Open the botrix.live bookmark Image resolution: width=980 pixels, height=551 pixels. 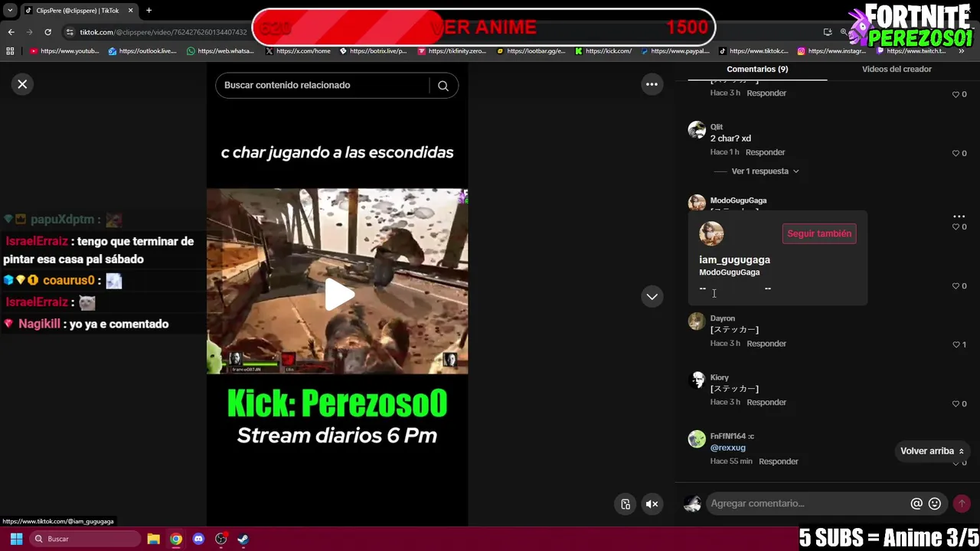(373, 51)
